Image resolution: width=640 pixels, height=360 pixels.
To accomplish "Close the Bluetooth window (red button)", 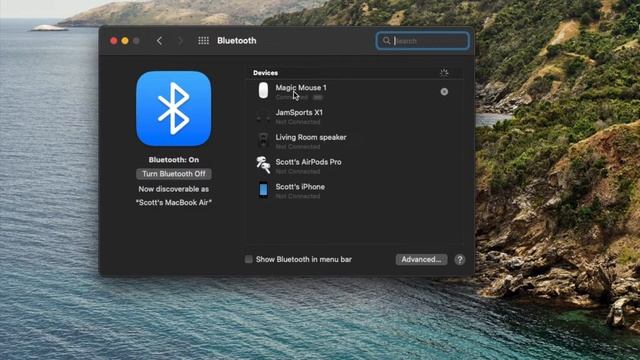I will point(113,41).
